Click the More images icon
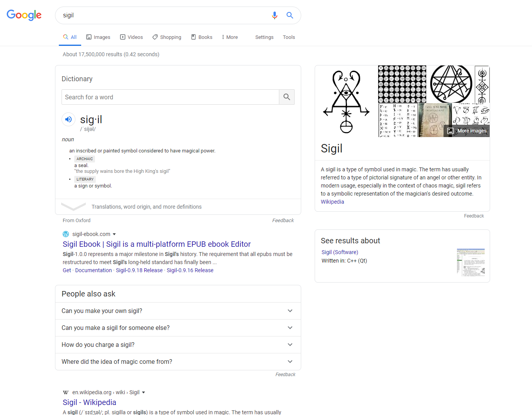532x415 pixels. 450,131
